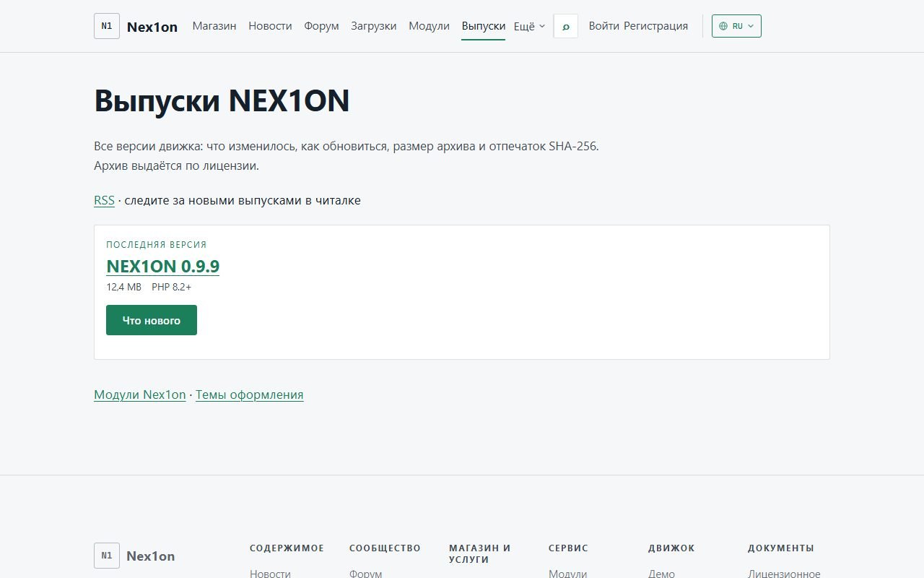Click the МАГАЗИН И УСЛУГИ footer heading
The height and width of the screenshot is (578, 924).
coord(480,554)
